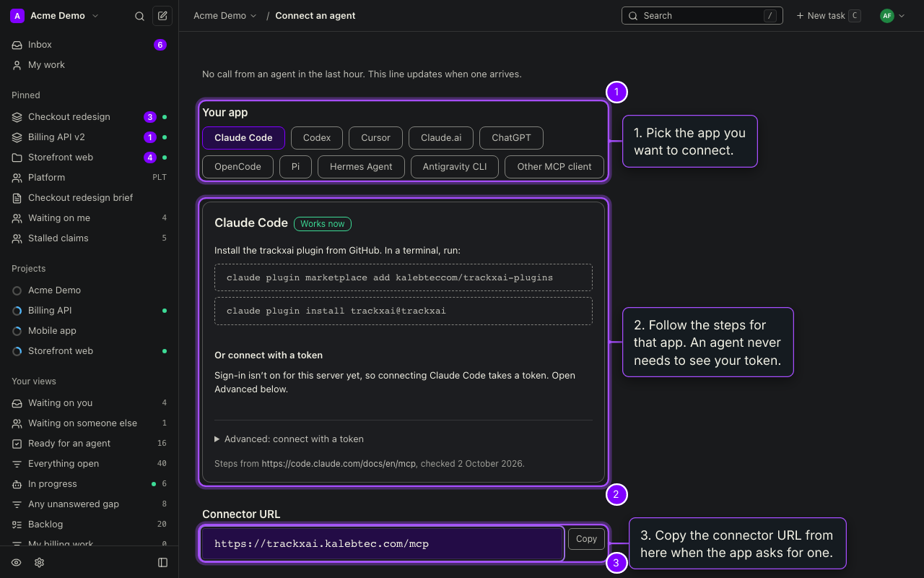
Task: Click the Storefront web project progress icon
Action: (x=17, y=351)
